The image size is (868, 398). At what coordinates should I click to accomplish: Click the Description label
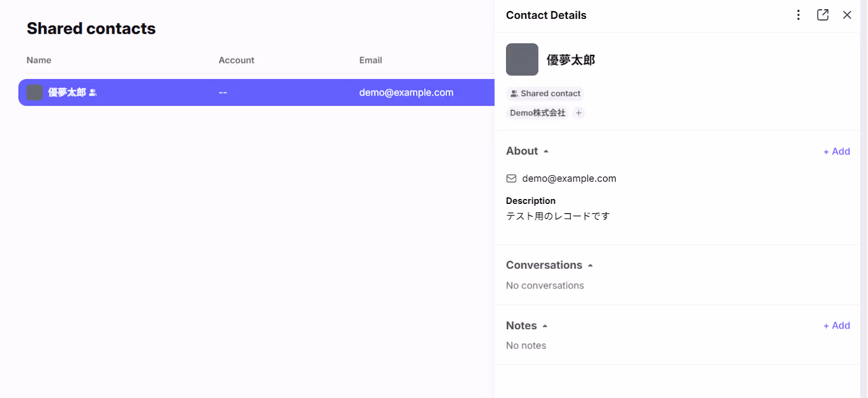point(531,201)
